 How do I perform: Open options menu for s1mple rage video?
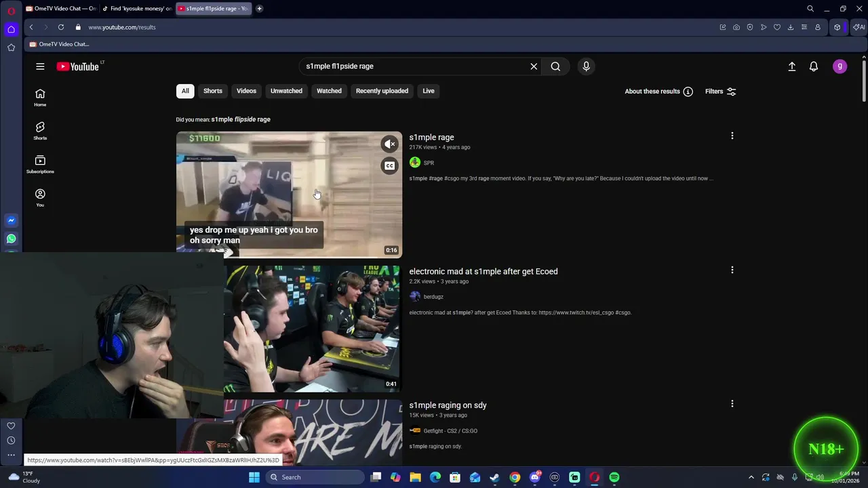(732, 136)
